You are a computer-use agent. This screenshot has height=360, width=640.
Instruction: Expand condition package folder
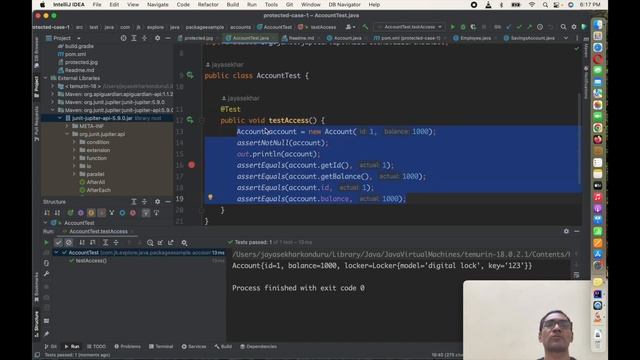(75, 142)
